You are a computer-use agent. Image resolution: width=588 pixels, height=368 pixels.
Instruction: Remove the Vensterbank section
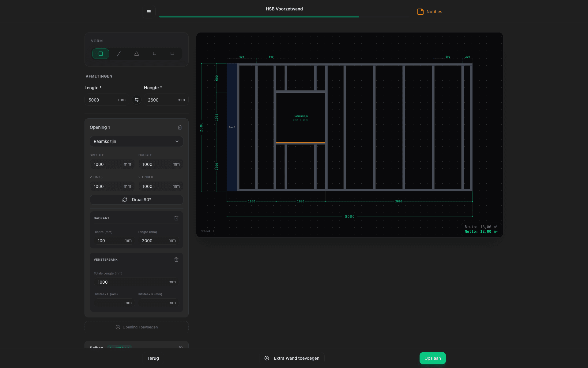tap(176, 259)
